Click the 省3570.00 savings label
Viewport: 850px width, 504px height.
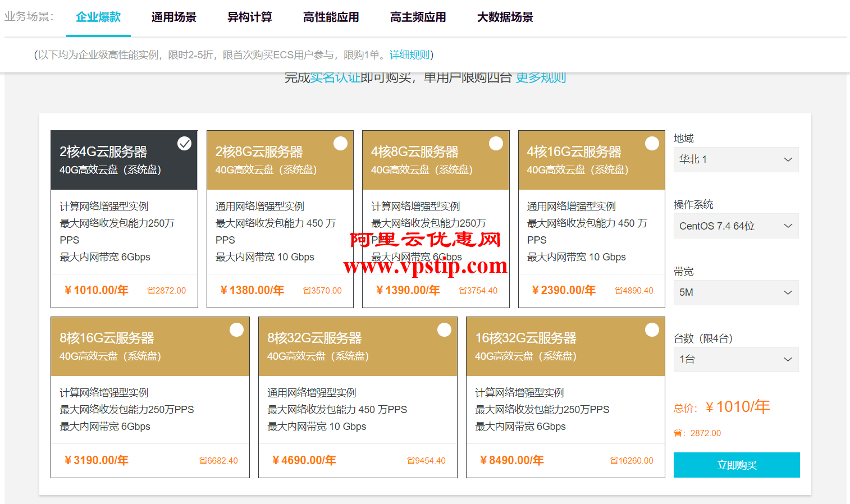pos(322,291)
